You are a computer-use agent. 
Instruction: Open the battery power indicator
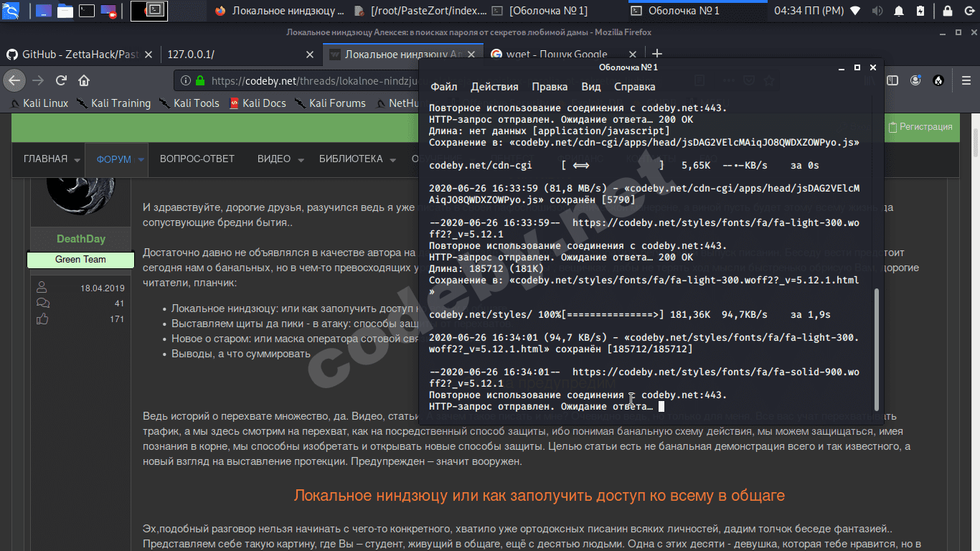920,11
